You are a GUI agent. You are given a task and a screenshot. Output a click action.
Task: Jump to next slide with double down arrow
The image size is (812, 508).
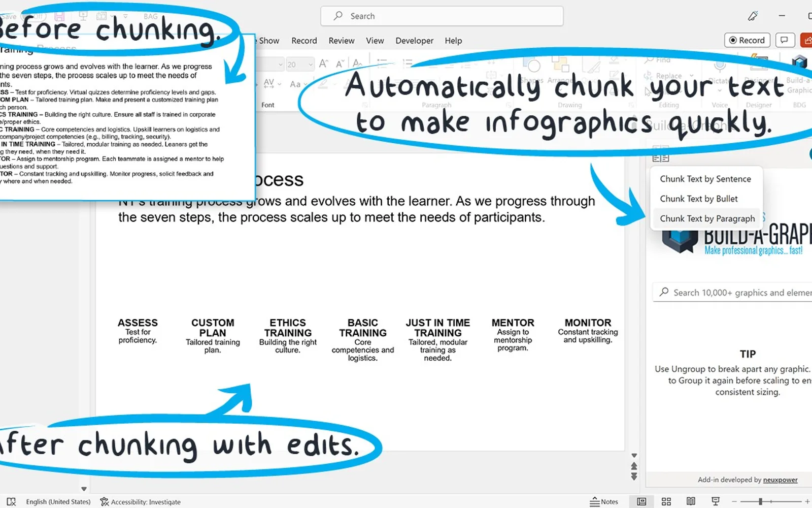click(x=634, y=477)
